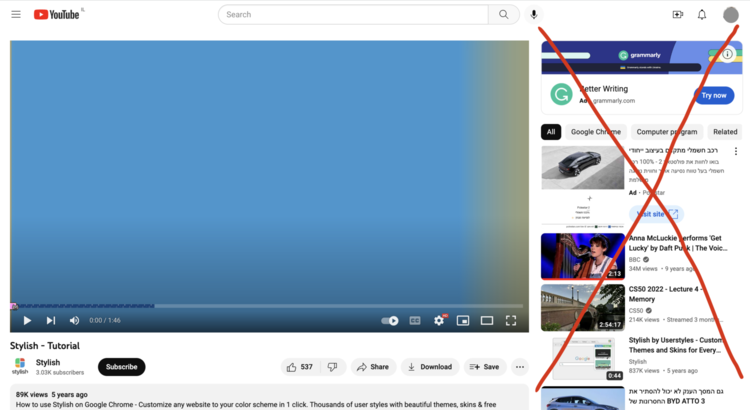The height and width of the screenshot is (410, 750).
Task: Open the Create video icon
Action: tap(678, 14)
